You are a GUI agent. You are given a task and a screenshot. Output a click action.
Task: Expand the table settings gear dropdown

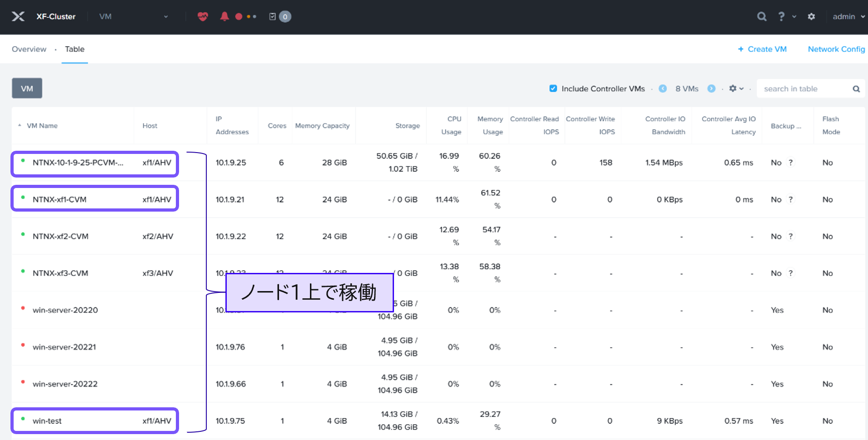click(x=736, y=89)
